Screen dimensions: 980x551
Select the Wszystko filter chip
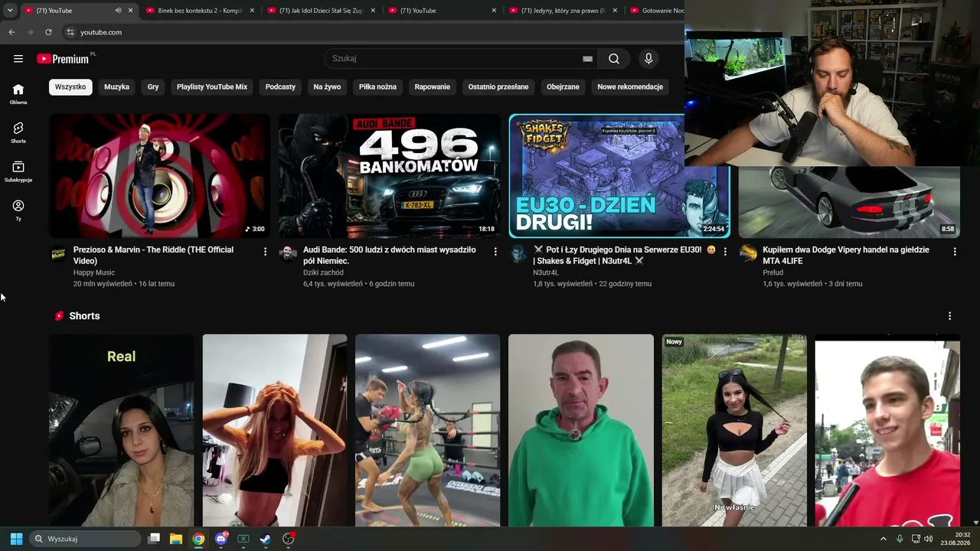point(70,87)
